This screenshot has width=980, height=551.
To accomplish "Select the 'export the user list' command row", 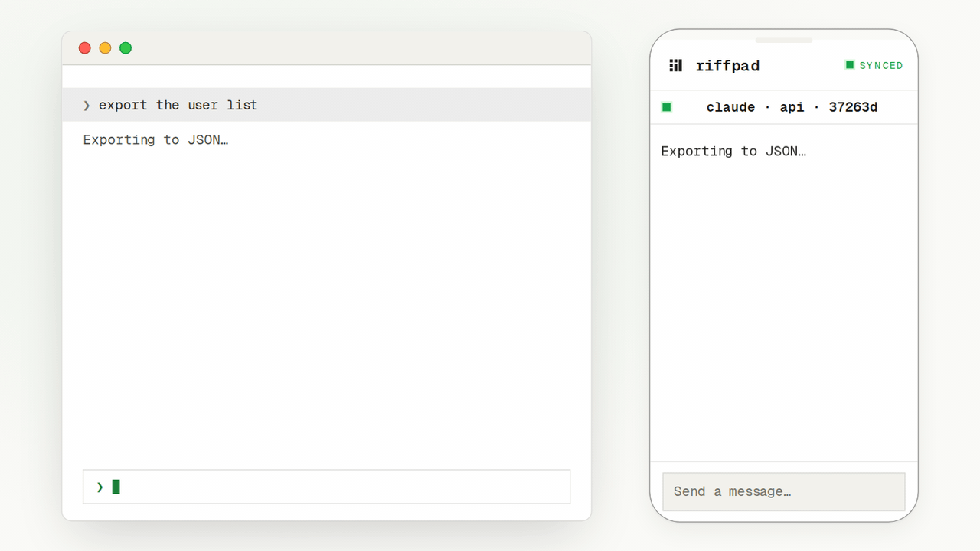I will pos(327,105).
